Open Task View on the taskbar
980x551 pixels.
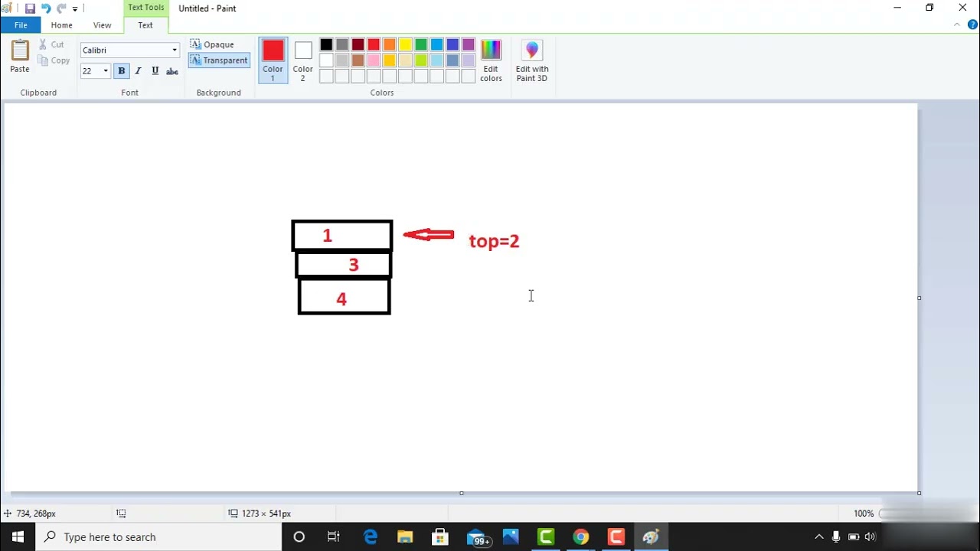[334, 537]
